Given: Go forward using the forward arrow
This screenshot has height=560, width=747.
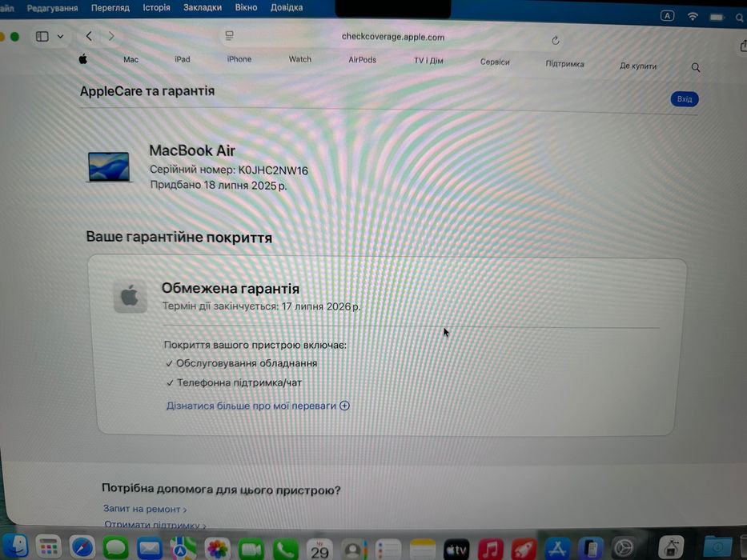Looking at the screenshot, I should (x=111, y=36).
